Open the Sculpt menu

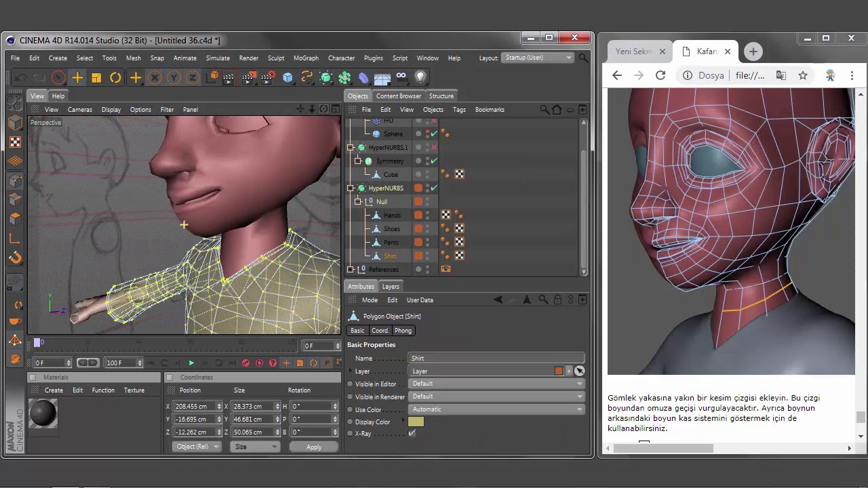[x=276, y=58]
